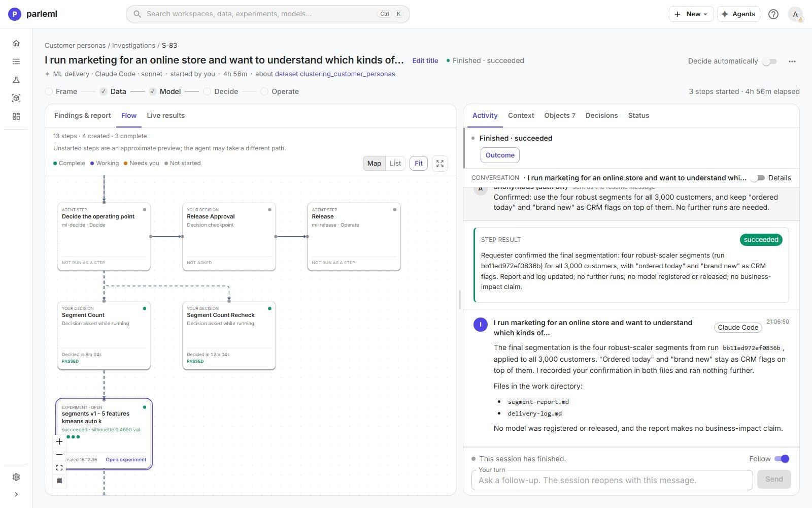Open the three-dot more options menu

792,61
